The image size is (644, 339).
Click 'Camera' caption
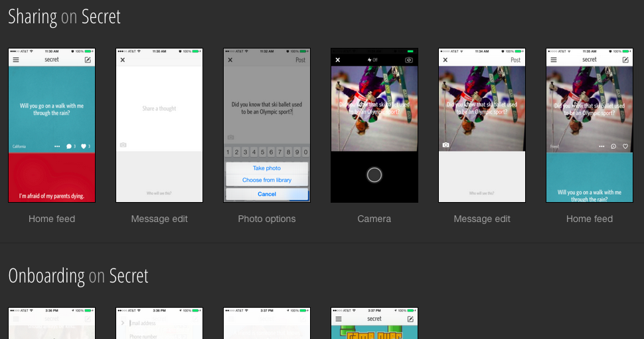point(374,219)
